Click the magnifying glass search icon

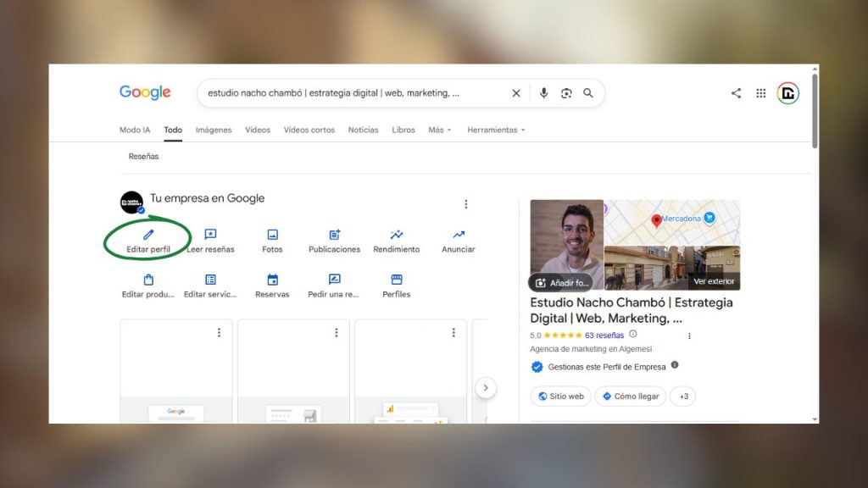point(588,93)
